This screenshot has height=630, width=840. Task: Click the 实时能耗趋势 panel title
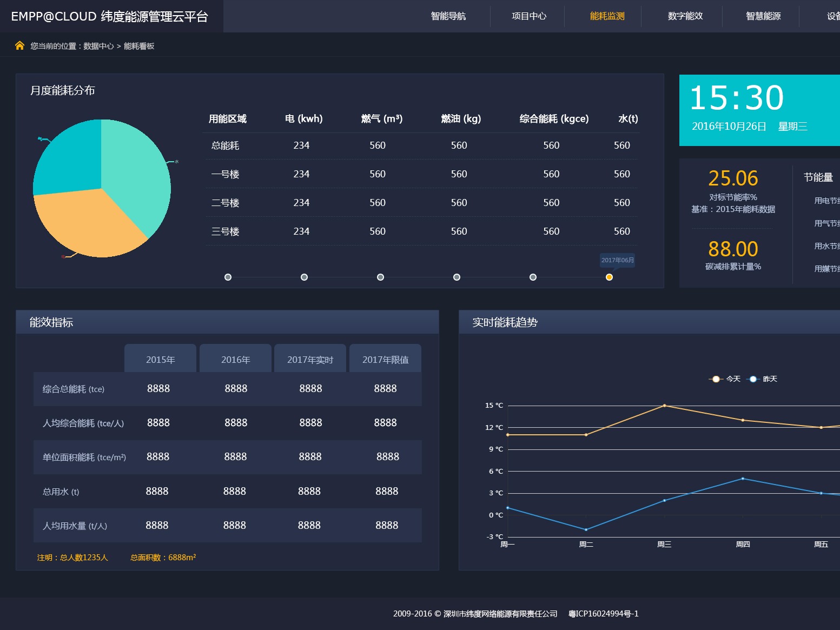(505, 323)
